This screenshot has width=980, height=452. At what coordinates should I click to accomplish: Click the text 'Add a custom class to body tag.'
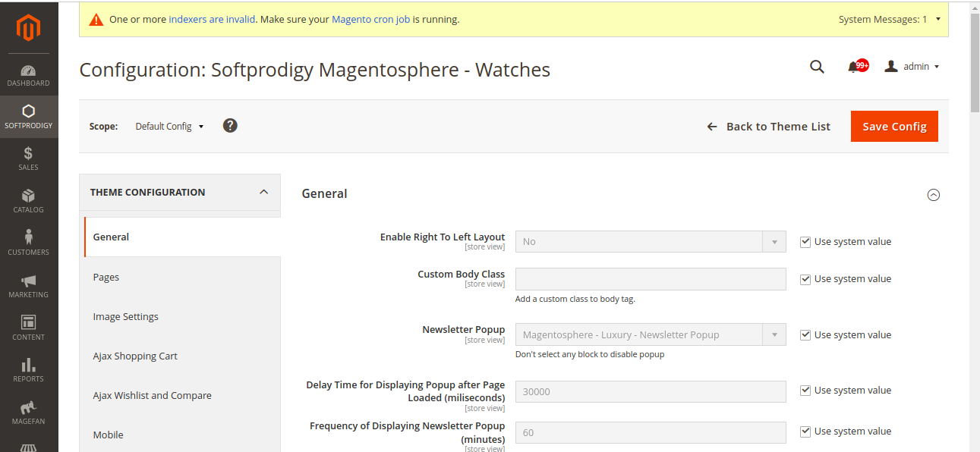pyautogui.click(x=575, y=299)
